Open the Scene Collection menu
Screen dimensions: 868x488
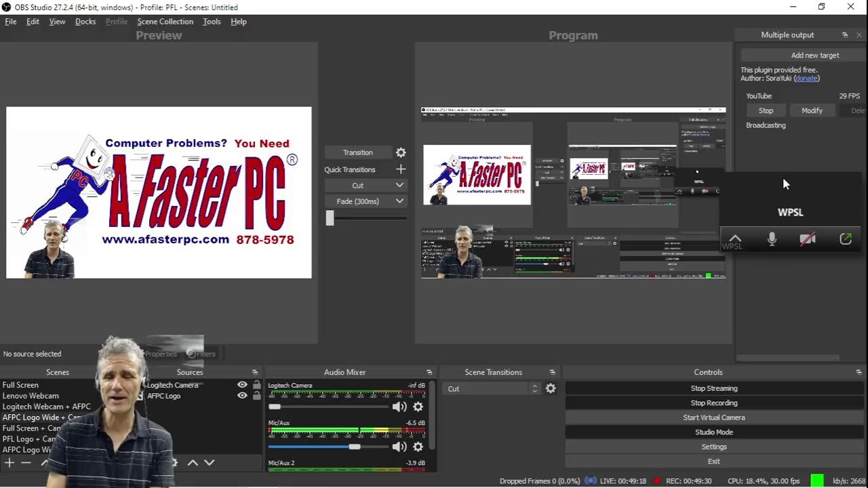(165, 22)
